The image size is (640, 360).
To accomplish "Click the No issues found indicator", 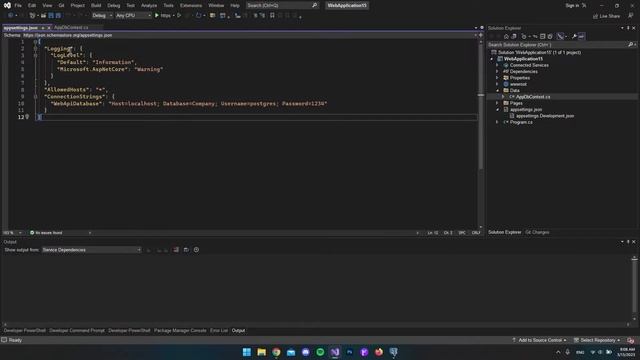I will click(x=46, y=233).
